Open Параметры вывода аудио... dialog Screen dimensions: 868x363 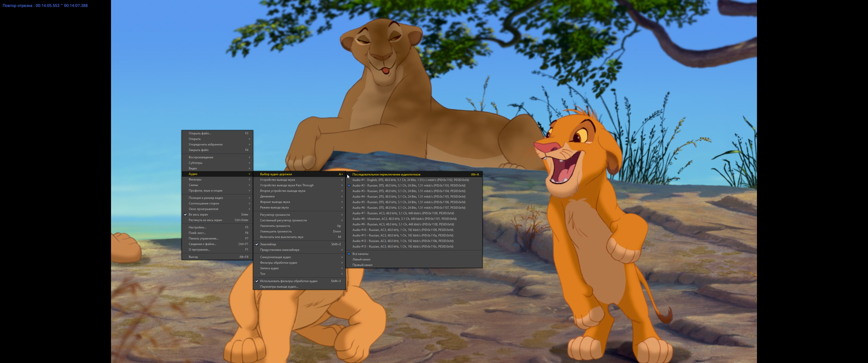point(279,287)
